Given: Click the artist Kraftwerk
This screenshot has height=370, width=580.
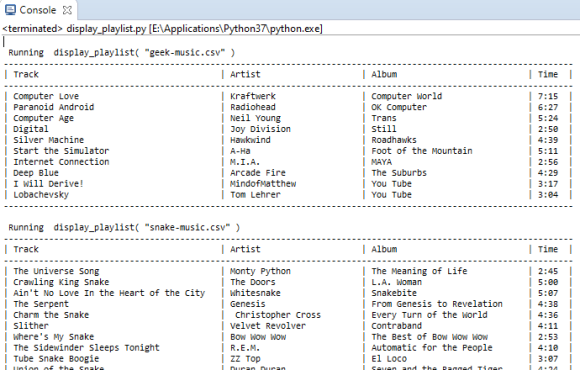Looking at the screenshot, I should (x=253, y=96).
